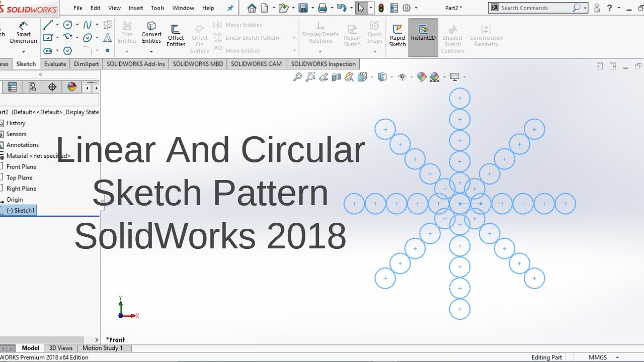This screenshot has height=362, width=644.
Task: Select the Straight Slot tool
Action: (48, 51)
